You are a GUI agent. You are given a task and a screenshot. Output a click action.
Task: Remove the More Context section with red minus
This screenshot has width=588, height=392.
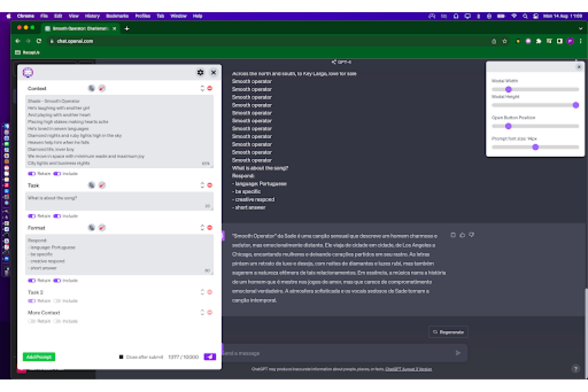point(210,312)
